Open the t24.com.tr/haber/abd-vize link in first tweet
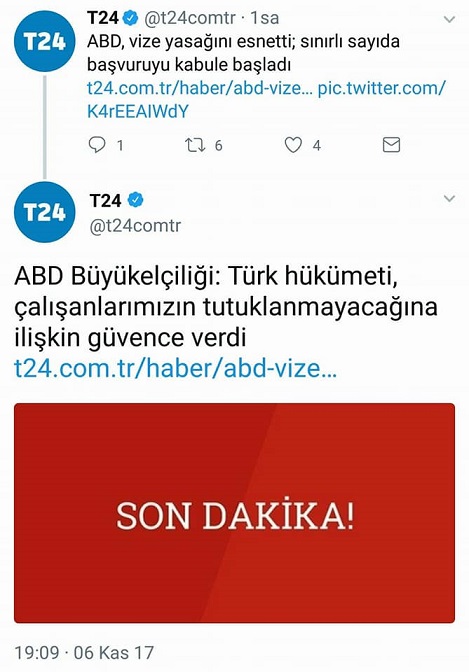This screenshot has height=672, width=469. click(199, 88)
